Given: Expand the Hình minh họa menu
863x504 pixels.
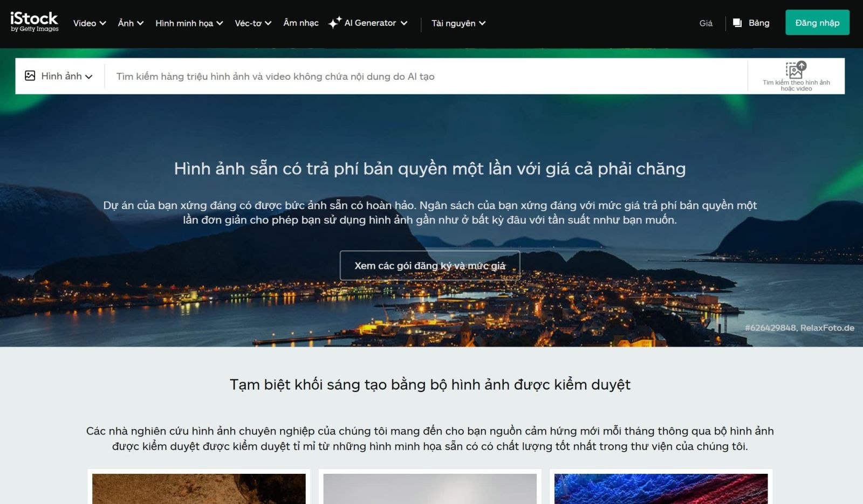Looking at the screenshot, I should pyautogui.click(x=189, y=23).
